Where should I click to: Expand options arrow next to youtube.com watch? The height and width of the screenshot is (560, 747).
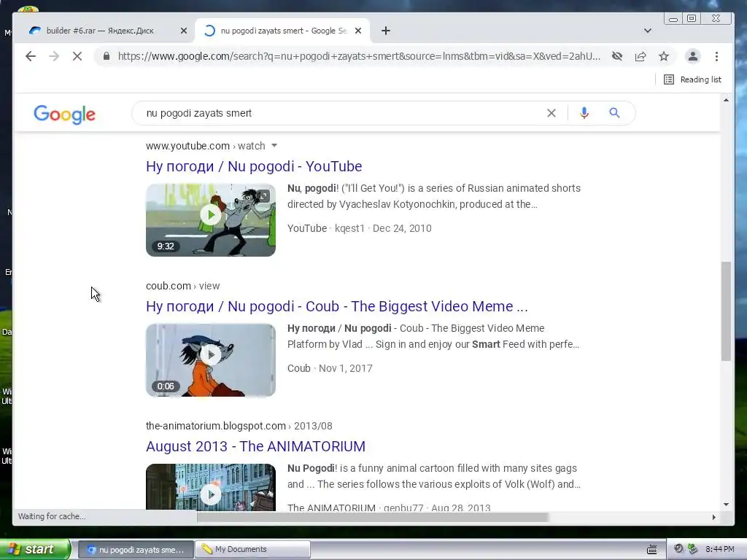tap(274, 146)
